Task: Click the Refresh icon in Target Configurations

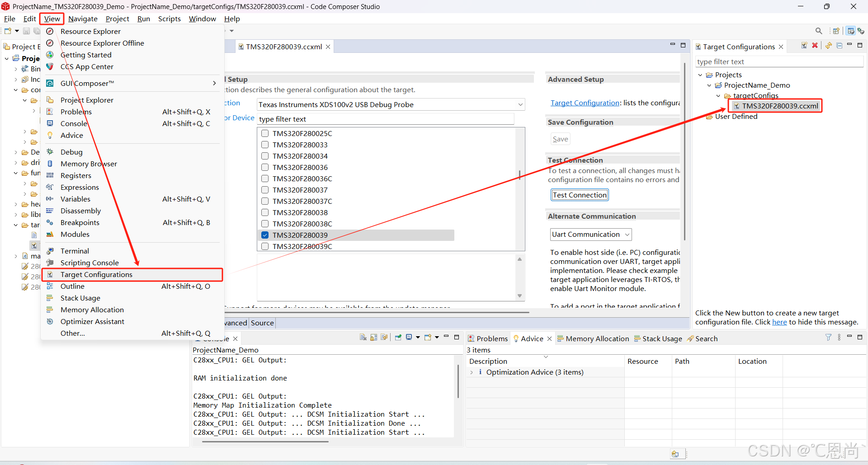Action: [x=829, y=46]
